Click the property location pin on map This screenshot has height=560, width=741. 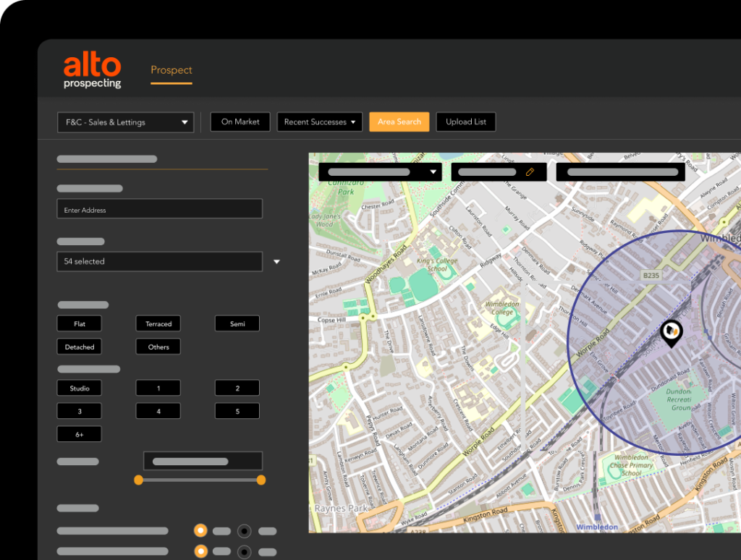pos(672,333)
